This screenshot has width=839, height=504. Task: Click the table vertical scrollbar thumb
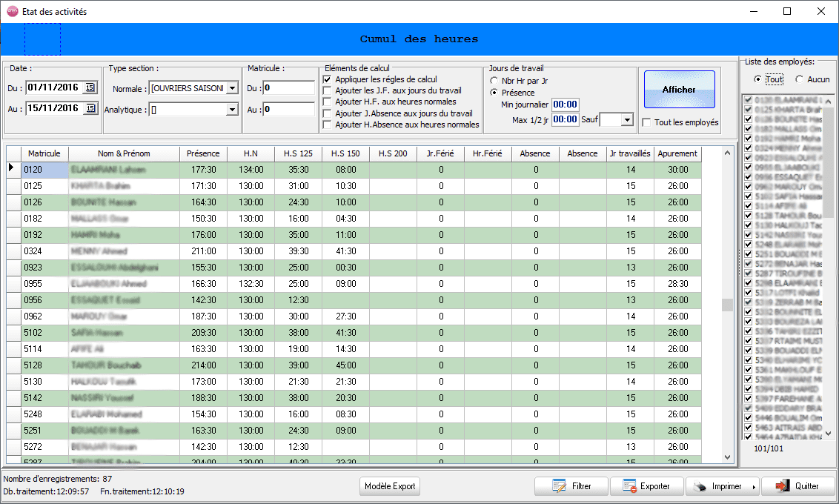click(727, 305)
